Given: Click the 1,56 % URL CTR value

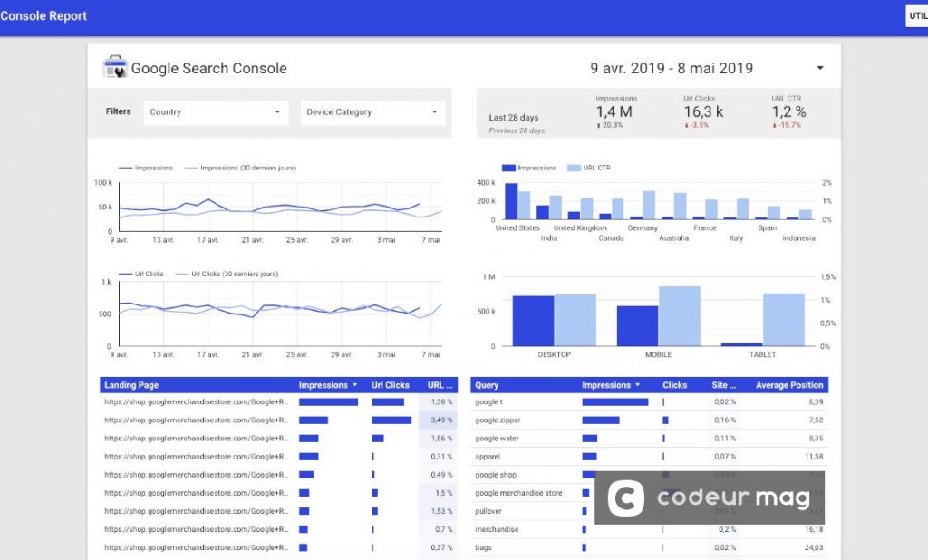Looking at the screenshot, I should pyautogui.click(x=441, y=439).
